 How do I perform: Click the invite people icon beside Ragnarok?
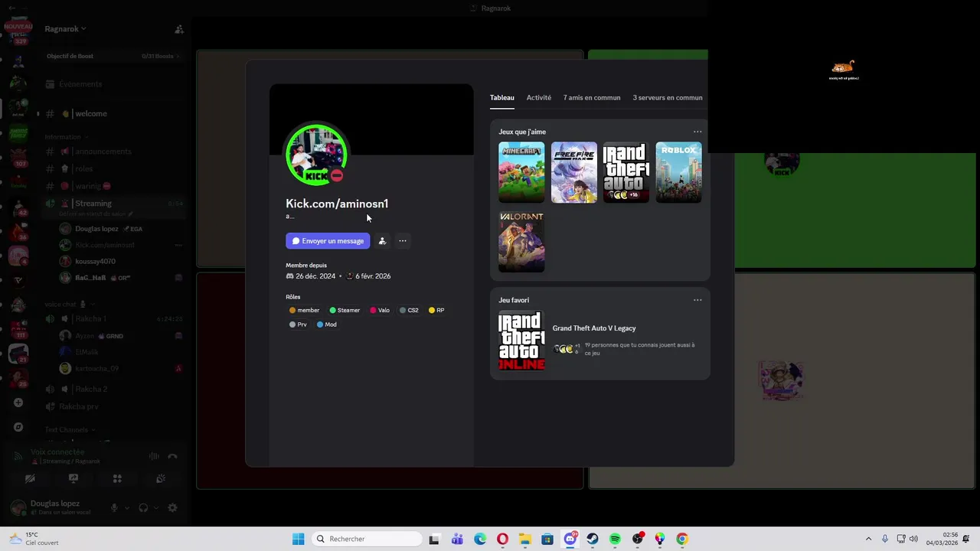point(179,29)
